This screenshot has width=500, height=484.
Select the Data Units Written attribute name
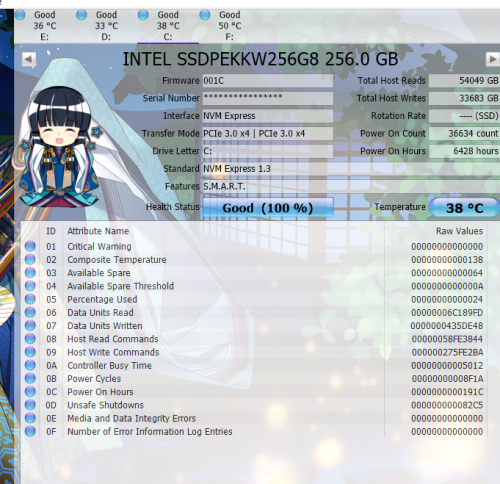point(105,326)
